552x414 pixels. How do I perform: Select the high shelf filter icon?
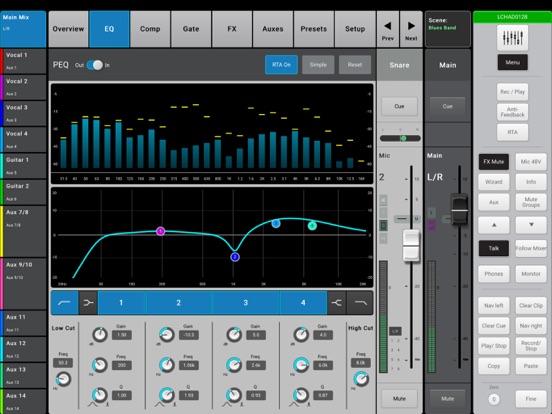click(x=337, y=302)
